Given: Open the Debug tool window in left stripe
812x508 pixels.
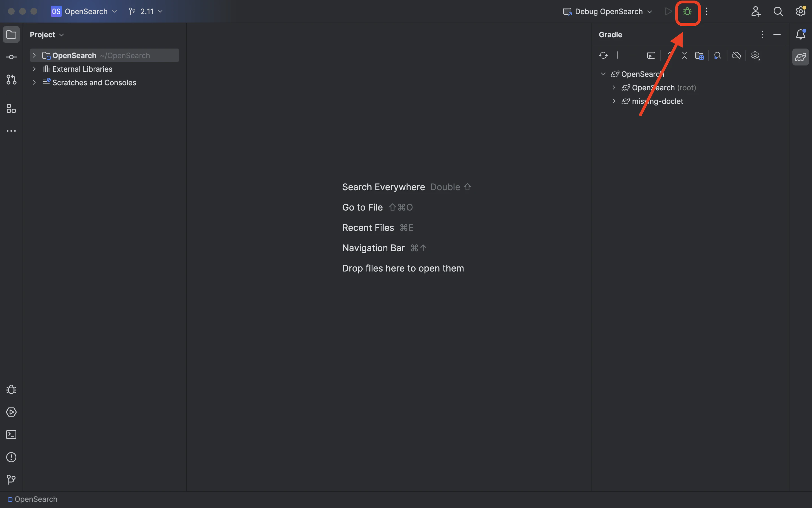Looking at the screenshot, I should [x=11, y=389].
